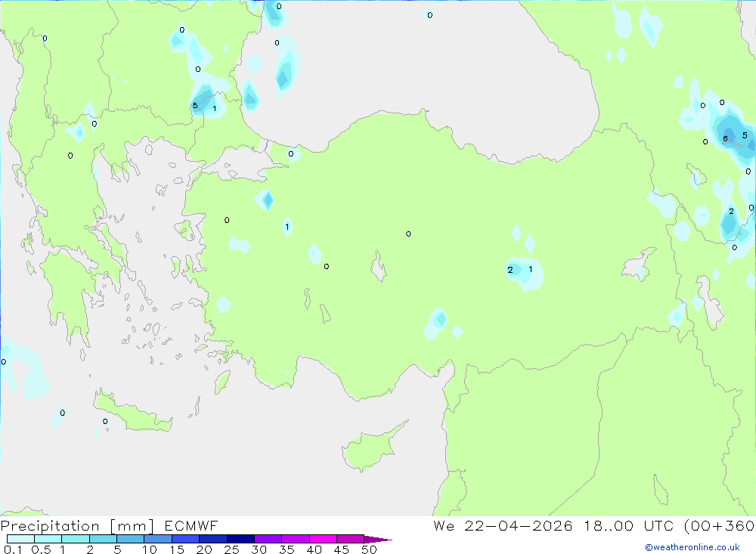
Task: Click the legend tick label '50'
Action: click(369, 549)
